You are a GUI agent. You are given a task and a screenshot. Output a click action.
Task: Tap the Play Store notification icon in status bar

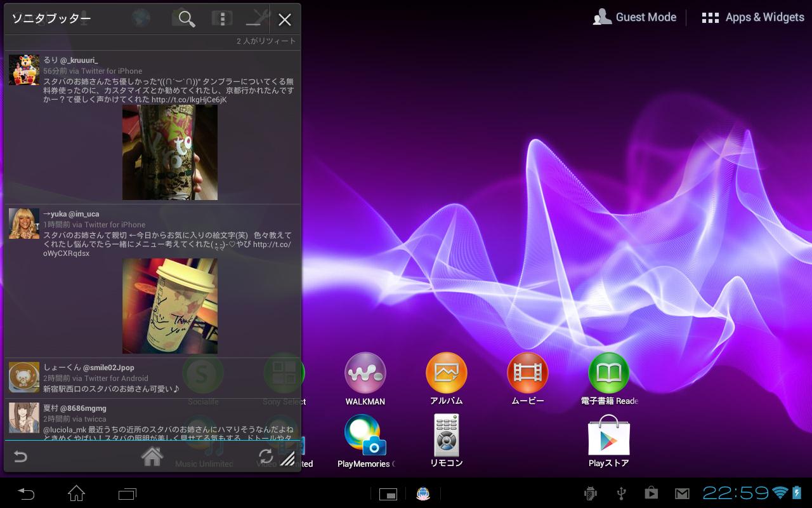652,493
